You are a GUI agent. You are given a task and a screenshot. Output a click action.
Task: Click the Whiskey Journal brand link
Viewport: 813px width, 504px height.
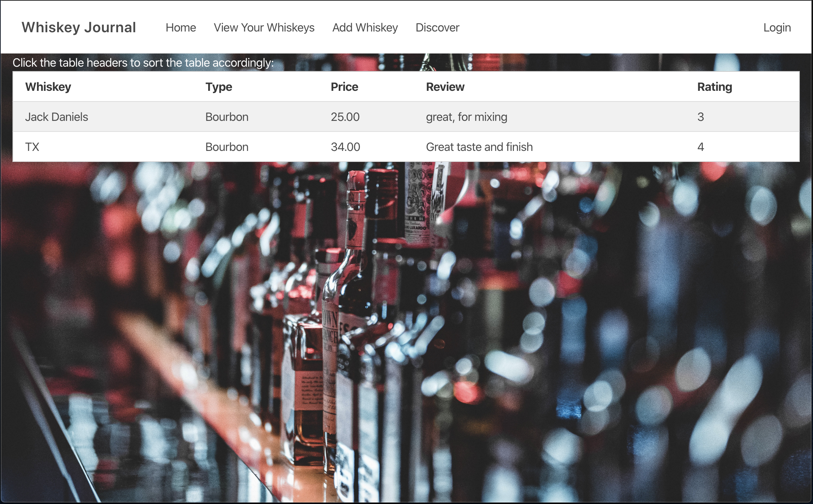coord(78,27)
